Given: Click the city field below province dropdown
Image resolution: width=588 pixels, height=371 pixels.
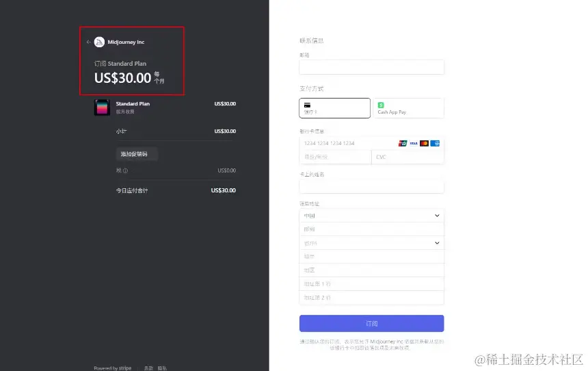Looking at the screenshot, I should (371, 257).
